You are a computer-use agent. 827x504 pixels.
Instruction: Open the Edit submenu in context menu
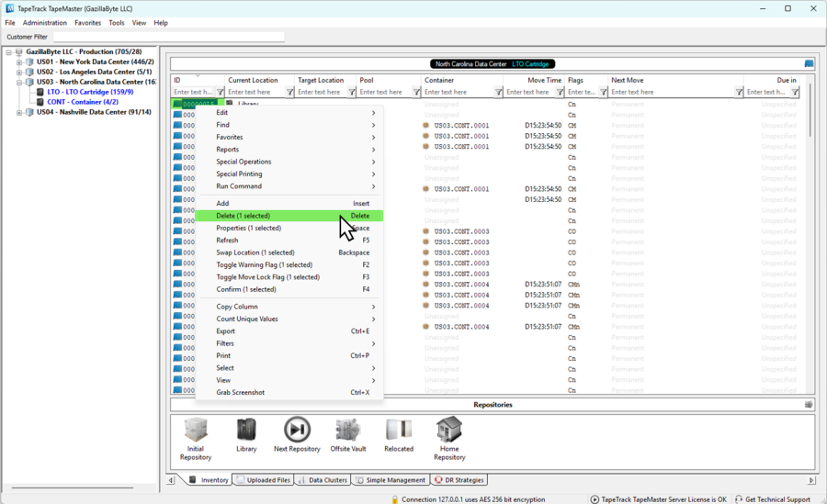click(289, 112)
